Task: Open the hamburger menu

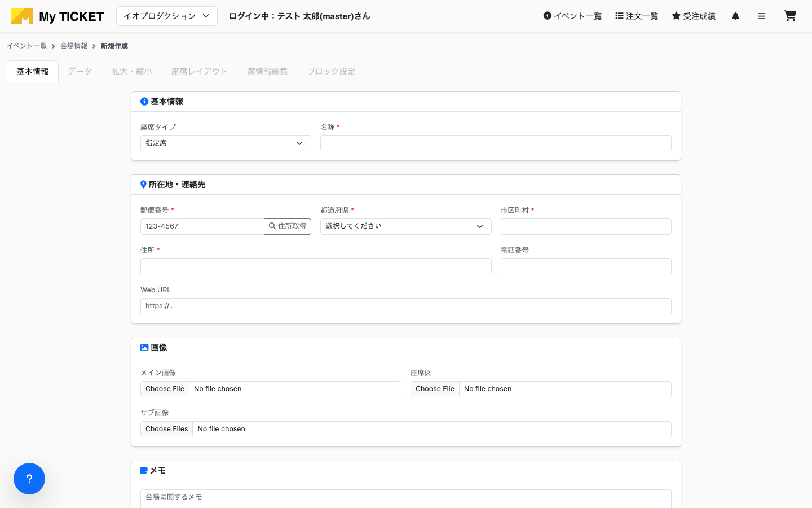Action: [762, 16]
